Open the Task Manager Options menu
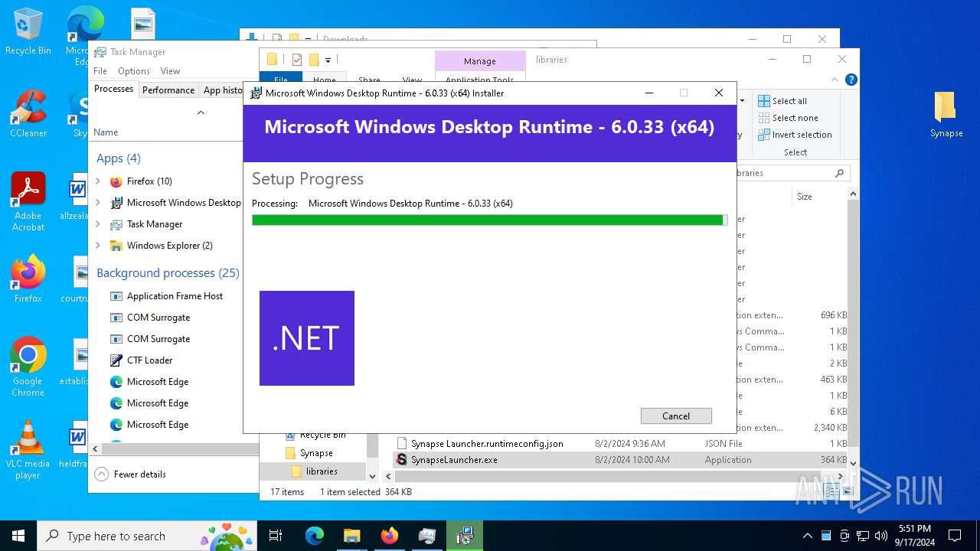The height and width of the screenshot is (551, 980). 134,70
